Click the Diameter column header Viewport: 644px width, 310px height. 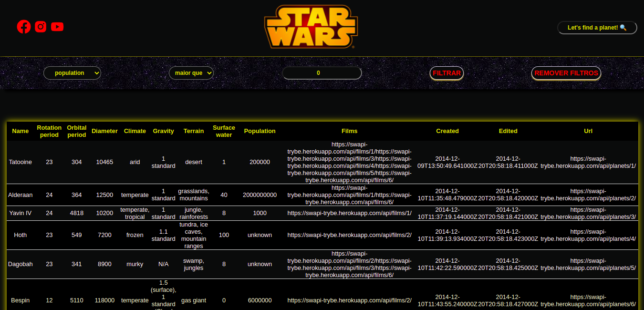pos(104,131)
